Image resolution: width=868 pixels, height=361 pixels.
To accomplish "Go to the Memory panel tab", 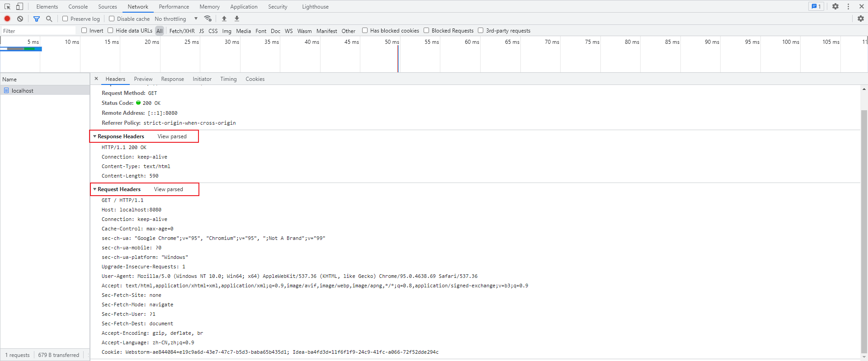I will 210,7.
